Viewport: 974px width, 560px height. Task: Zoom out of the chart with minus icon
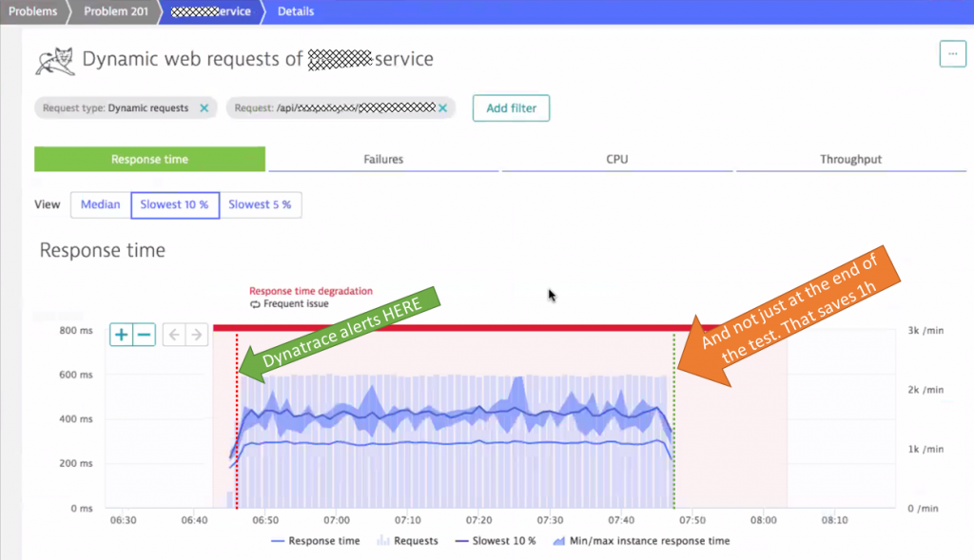(x=144, y=335)
